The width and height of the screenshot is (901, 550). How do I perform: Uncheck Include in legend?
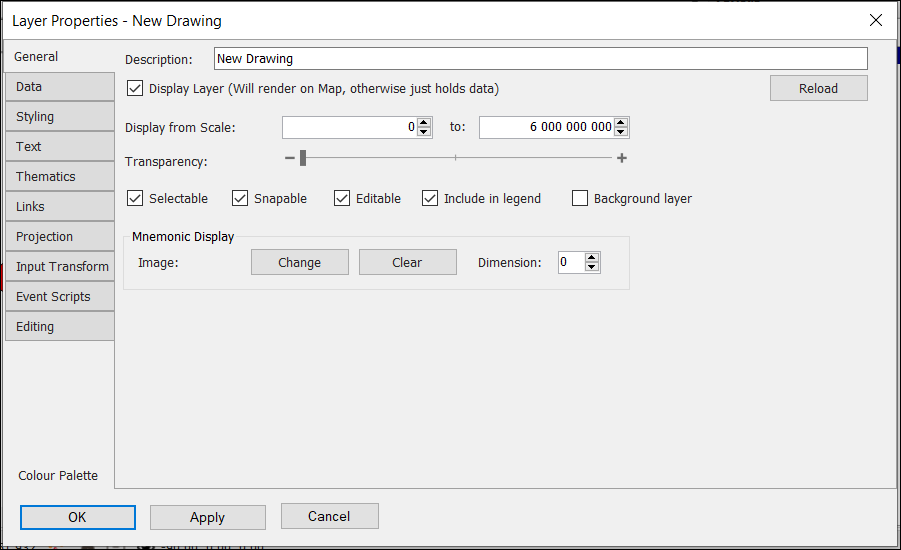tap(430, 199)
